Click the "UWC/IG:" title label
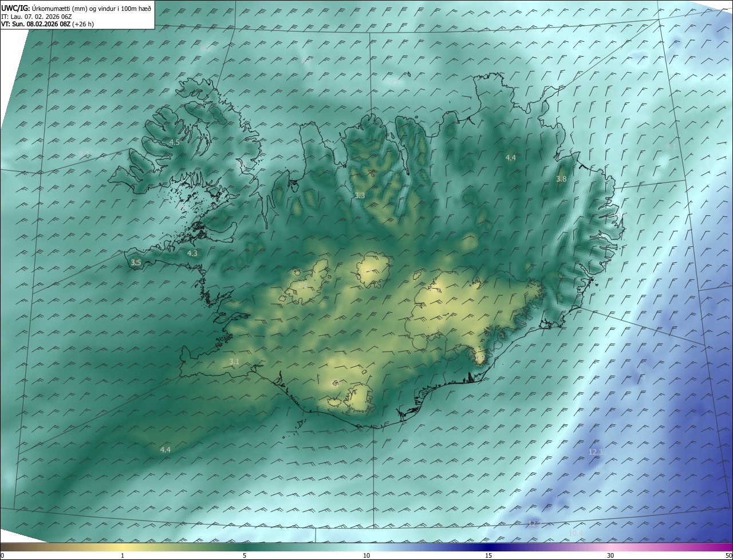This screenshot has width=733, height=560. click(x=15, y=9)
